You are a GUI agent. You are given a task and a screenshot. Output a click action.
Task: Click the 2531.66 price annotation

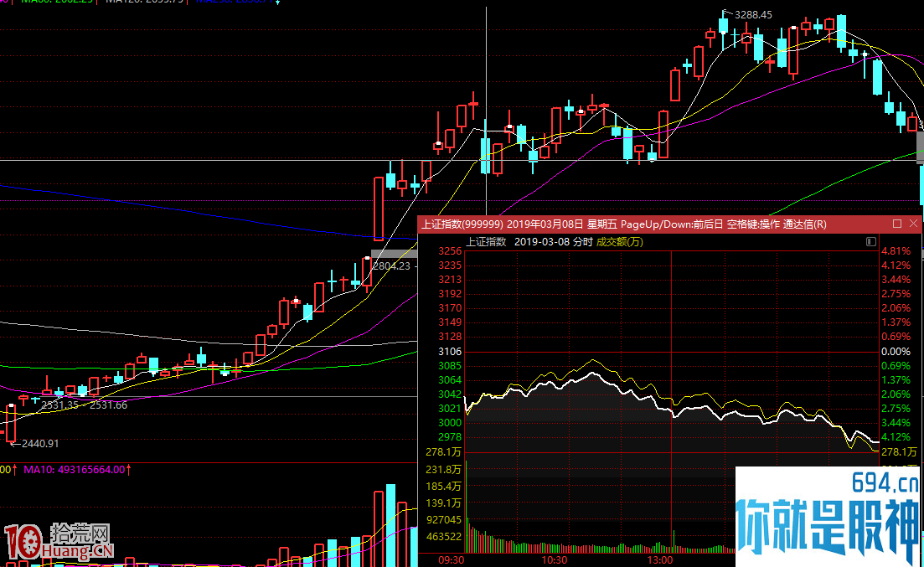pos(108,405)
